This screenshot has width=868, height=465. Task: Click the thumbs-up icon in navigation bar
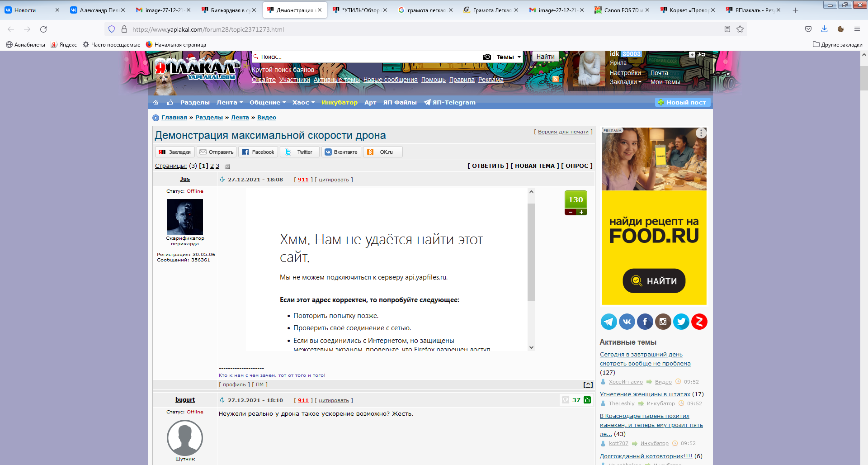[x=170, y=103]
